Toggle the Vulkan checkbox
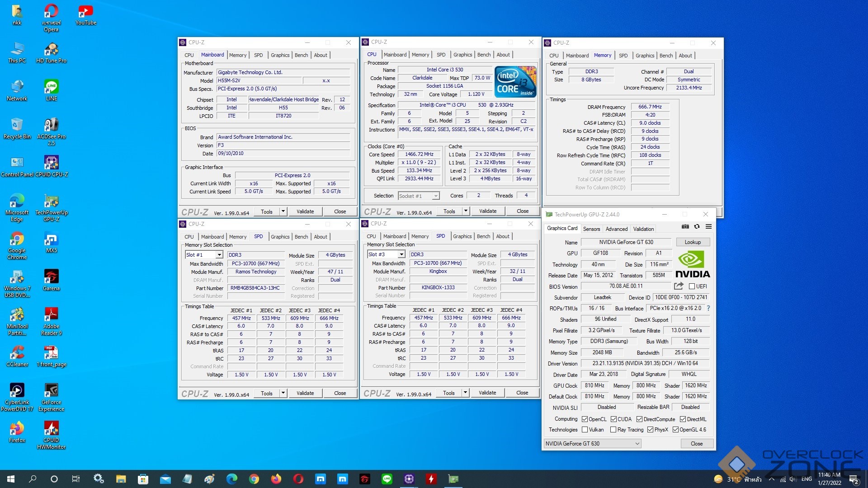The width and height of the screenshot is (868, 488). point(585,430)
